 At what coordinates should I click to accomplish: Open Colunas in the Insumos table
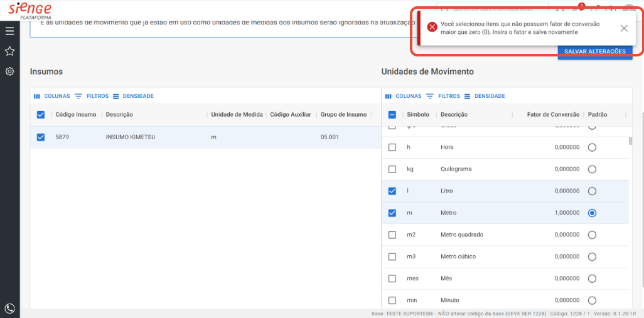click(51, 96)
